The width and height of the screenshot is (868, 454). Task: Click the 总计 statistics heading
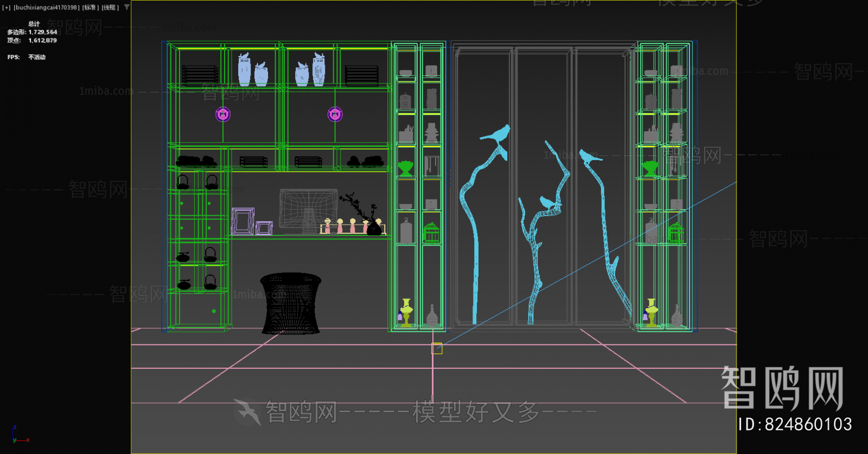click(x=34, y=24)
